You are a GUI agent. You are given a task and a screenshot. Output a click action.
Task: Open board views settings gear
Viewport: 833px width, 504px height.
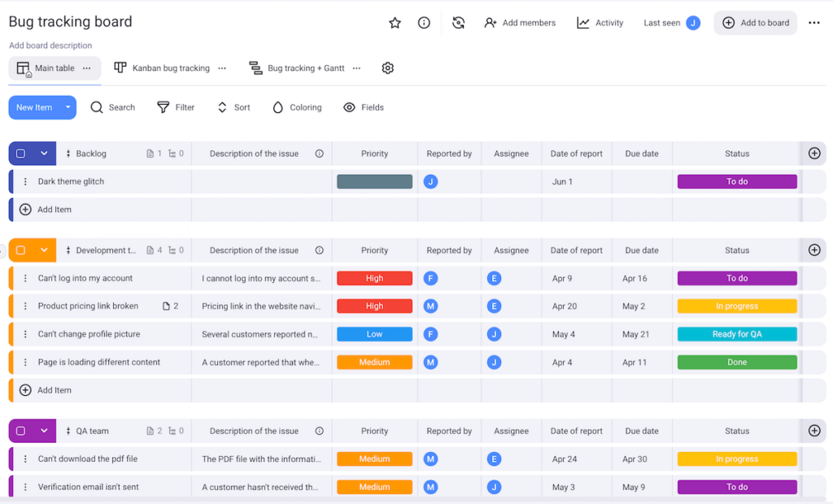(x=387, y=68)
